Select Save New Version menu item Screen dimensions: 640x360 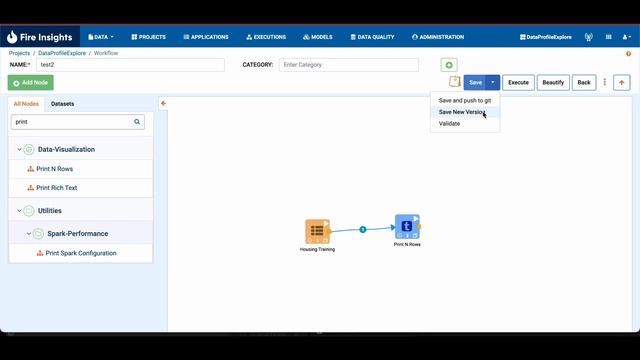[465, 112]
